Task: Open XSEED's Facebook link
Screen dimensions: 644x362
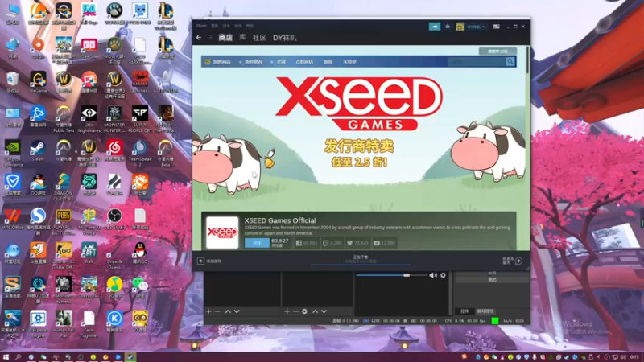Action: click(x=307, y=243)
